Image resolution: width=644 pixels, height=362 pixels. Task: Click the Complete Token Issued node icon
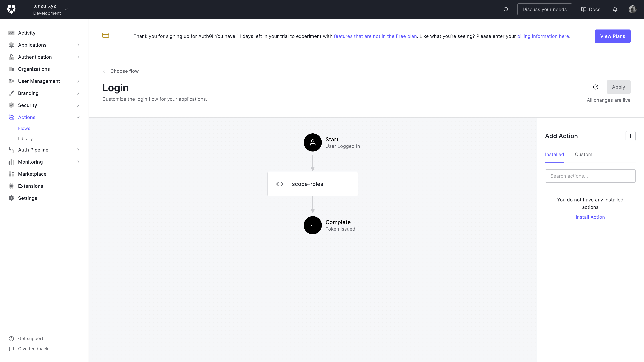(x=313, y=225)
